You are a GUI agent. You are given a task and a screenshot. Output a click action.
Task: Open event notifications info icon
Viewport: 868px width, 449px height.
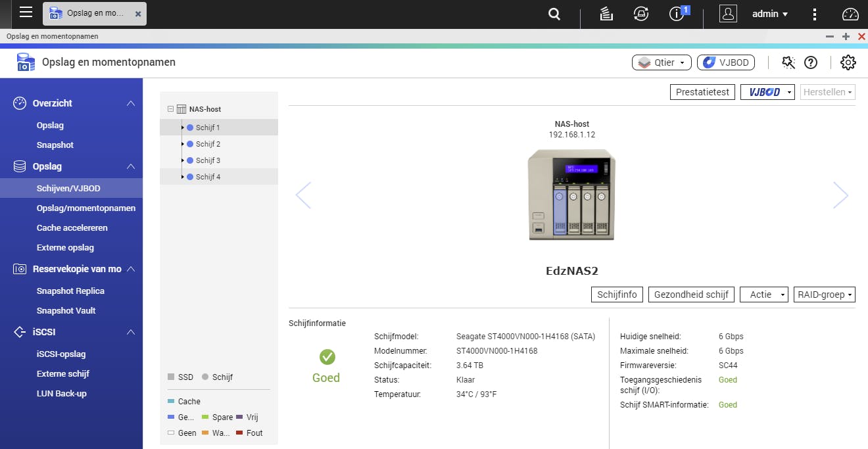pos(677,14)
